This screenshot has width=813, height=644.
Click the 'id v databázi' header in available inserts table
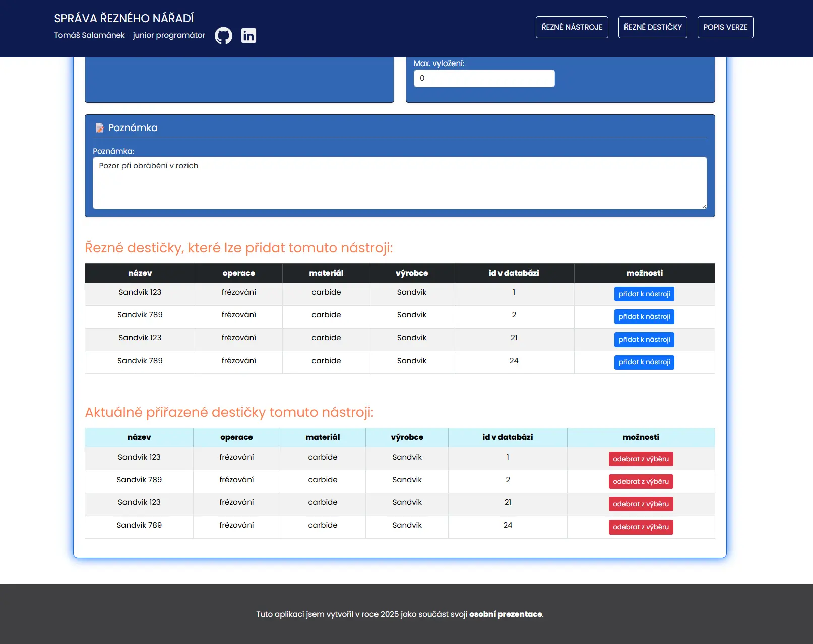click(514, 273)
